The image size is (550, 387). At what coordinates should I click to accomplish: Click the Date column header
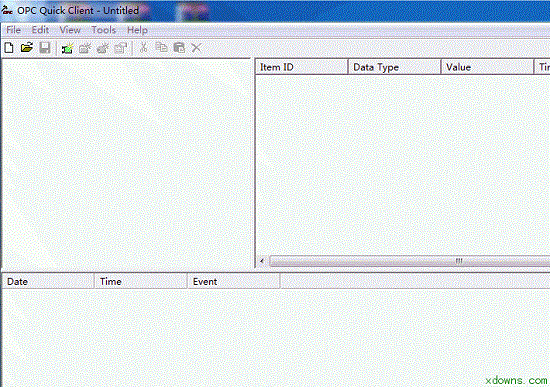[48, 281]
